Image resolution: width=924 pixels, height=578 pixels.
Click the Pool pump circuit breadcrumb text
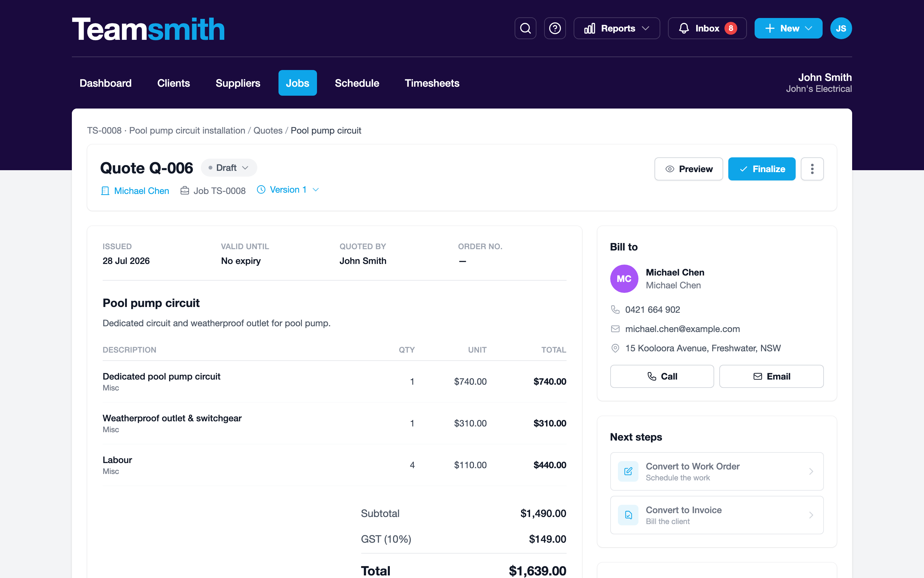326,130
